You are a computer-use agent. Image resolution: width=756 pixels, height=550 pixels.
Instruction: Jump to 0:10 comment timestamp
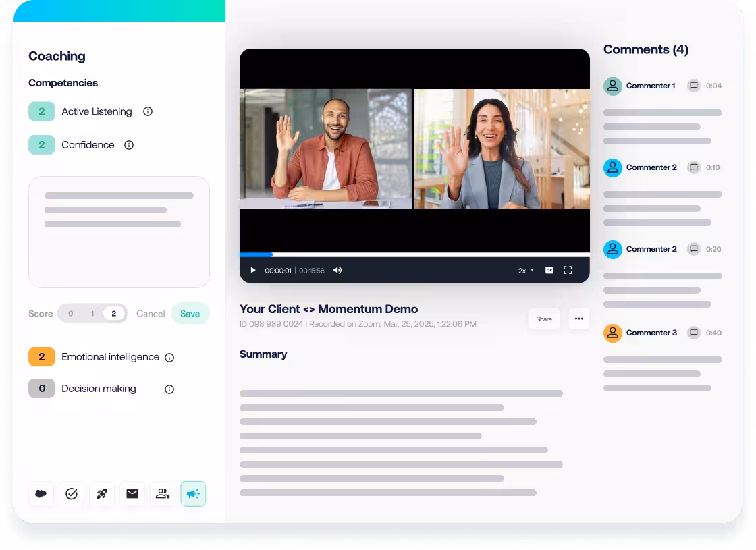point(713,167)
